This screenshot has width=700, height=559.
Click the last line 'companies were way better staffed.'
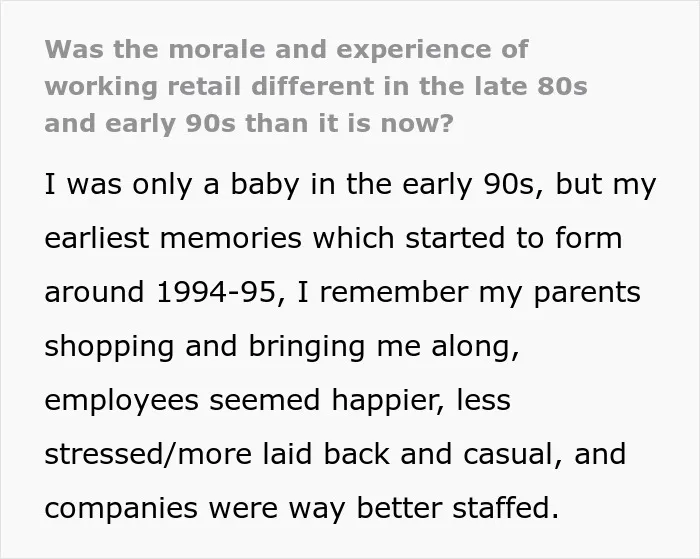(302, 509)
